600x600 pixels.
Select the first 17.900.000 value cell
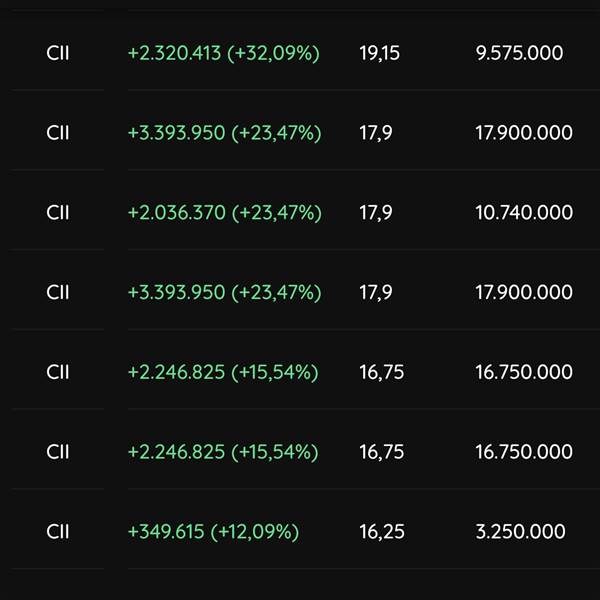(524, 133)
